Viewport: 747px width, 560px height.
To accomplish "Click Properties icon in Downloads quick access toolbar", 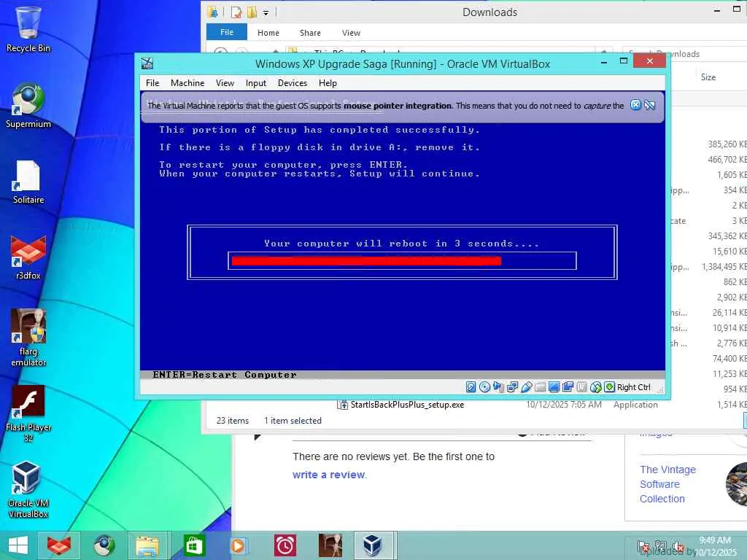I will tap(236, 12).
